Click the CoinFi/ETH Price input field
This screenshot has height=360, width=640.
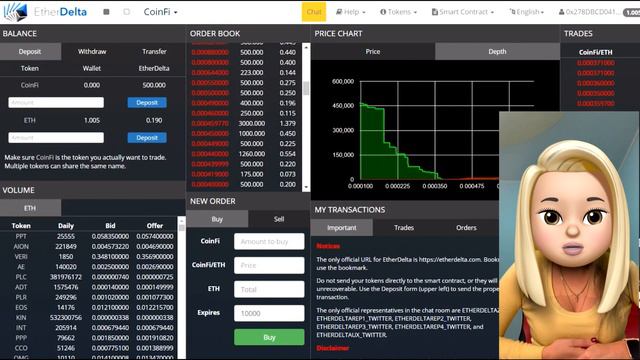click(x=269, y=265)
